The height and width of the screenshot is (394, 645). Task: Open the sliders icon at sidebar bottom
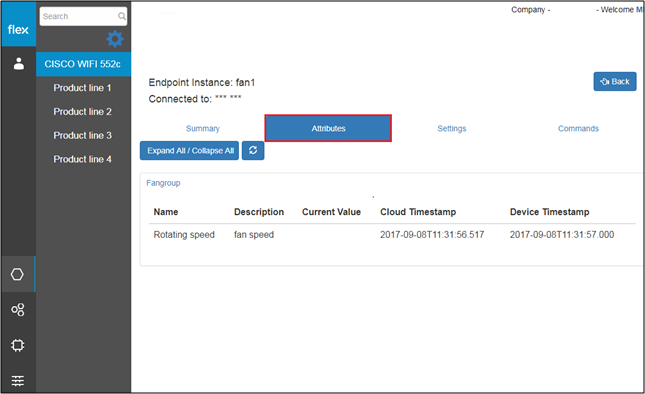(x=18, y=381)
